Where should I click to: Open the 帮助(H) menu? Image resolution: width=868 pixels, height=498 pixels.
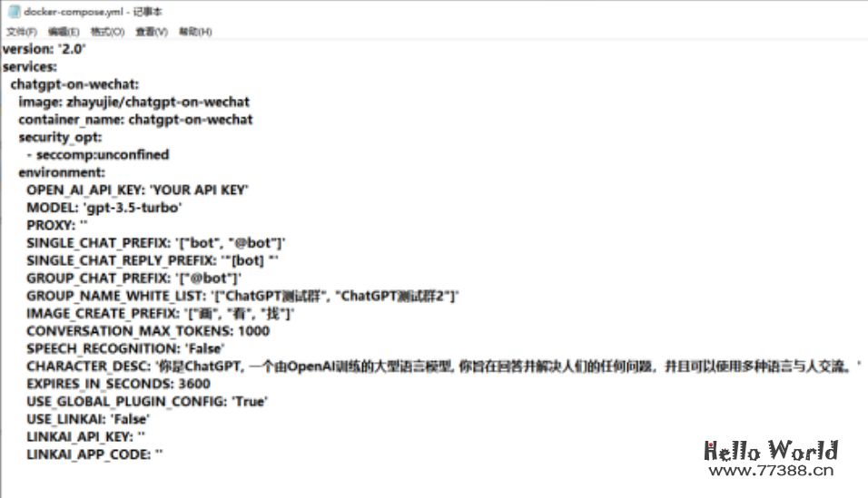click(x=195, y=32)
